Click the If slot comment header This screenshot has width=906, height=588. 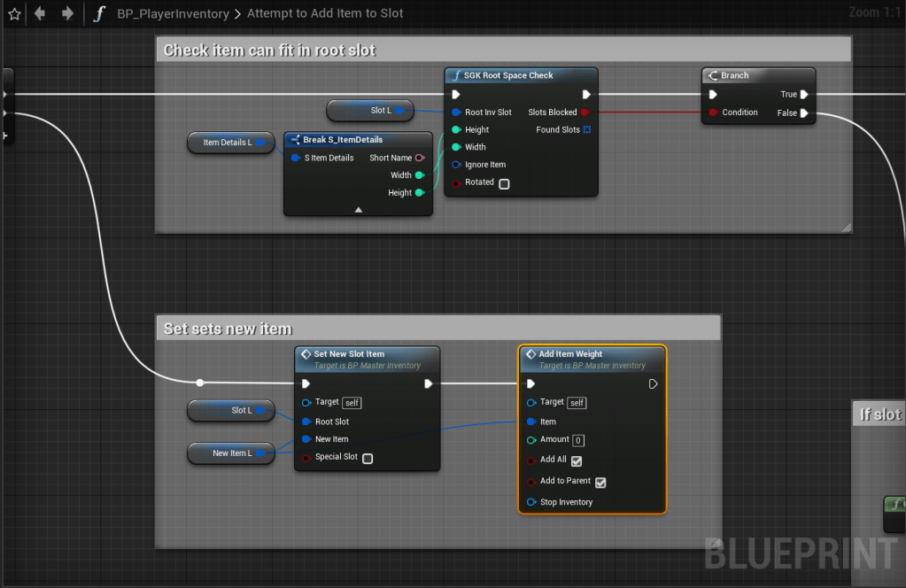click(x=879, y=414)
